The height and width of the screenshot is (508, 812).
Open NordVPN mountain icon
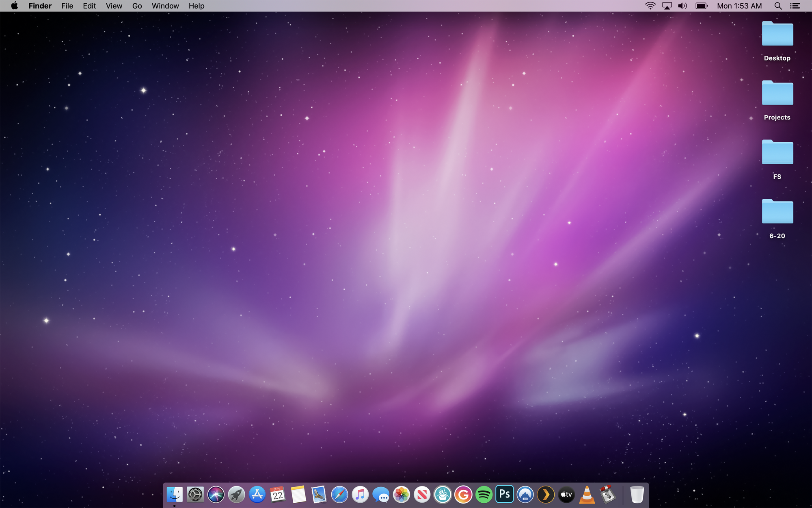click(525, 495)
